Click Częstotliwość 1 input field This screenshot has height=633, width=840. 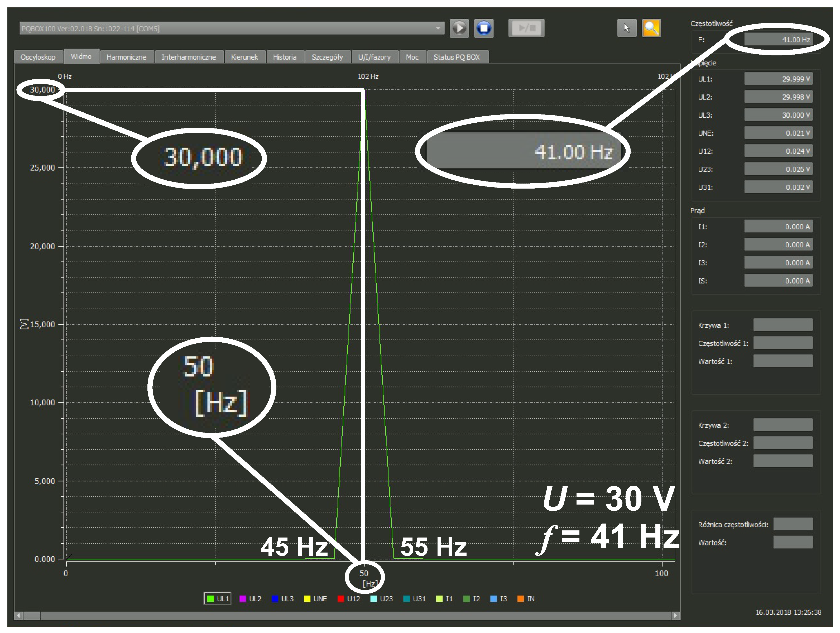783,343
